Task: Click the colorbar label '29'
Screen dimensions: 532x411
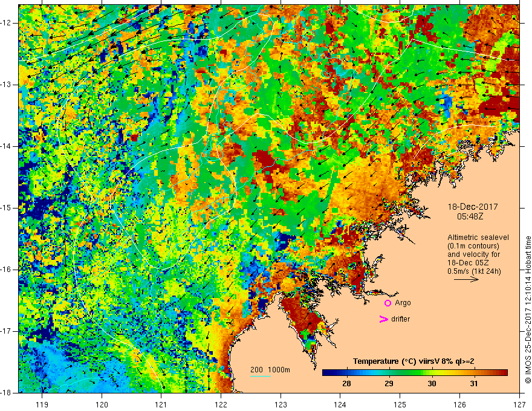Action: click(389, 384)
